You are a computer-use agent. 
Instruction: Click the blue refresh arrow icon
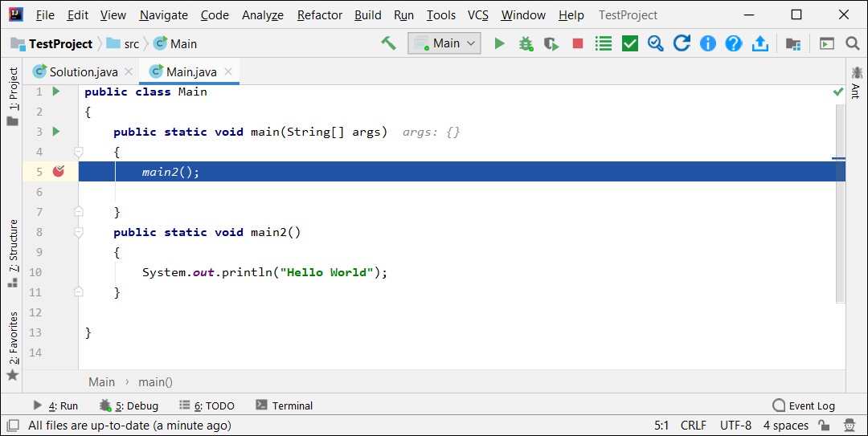coord(682,43)
